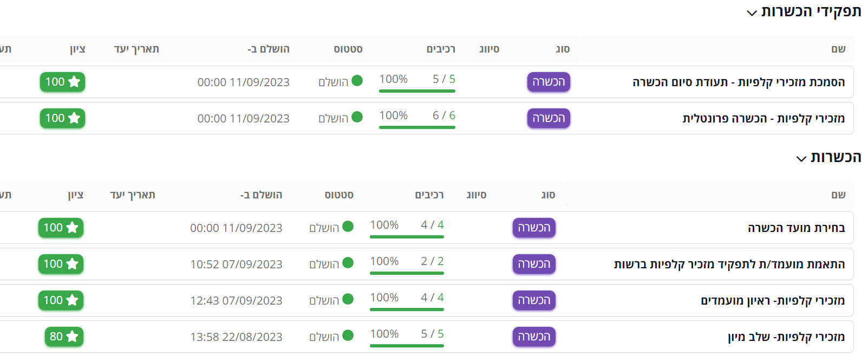
Task: Click the score 80 star badge
Action: point(64,337)
